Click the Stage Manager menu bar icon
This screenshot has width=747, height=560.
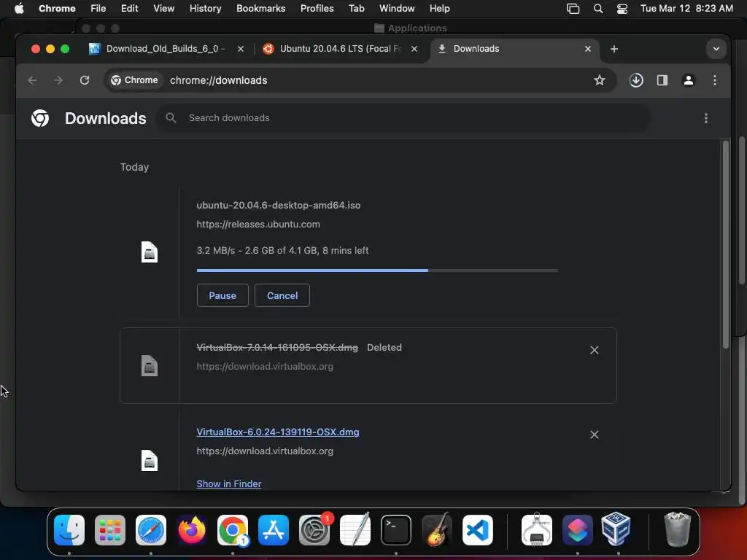[x=573, y=9]
